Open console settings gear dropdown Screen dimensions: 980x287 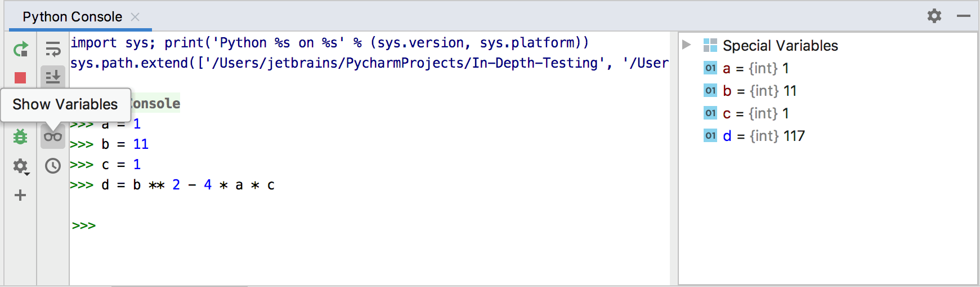pos(20,166)
